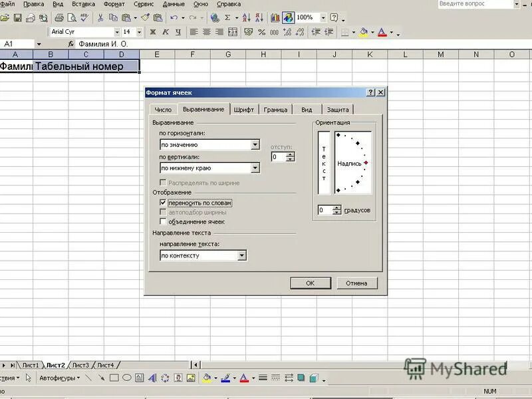Expand the Name Box dropdown arrow

(x=39, y=44)
